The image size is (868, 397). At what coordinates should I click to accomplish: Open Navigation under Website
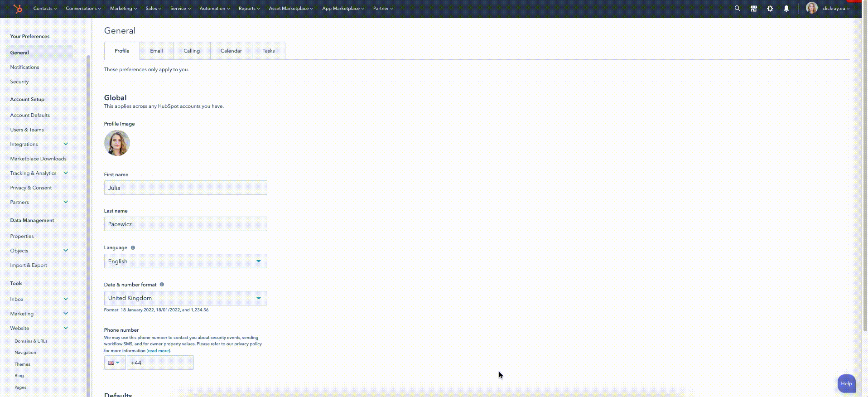[25, 353]
